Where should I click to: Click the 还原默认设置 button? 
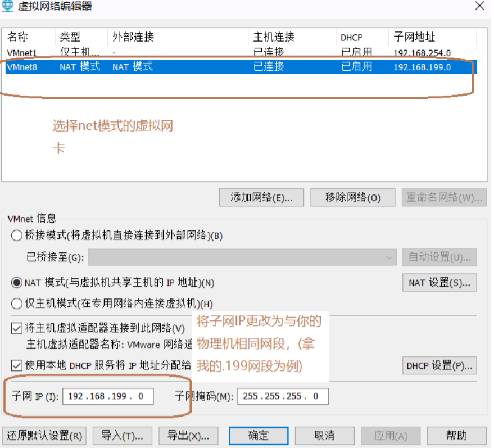click(x=44, y=435)
